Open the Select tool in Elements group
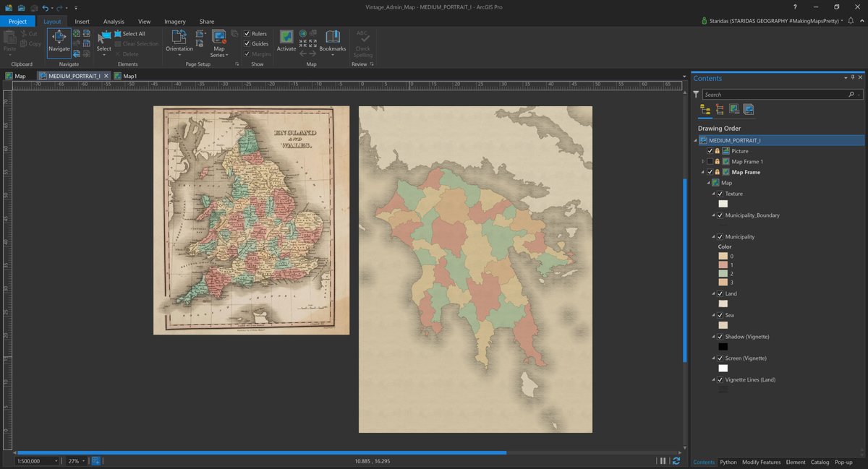 click(x=104, y=42)
